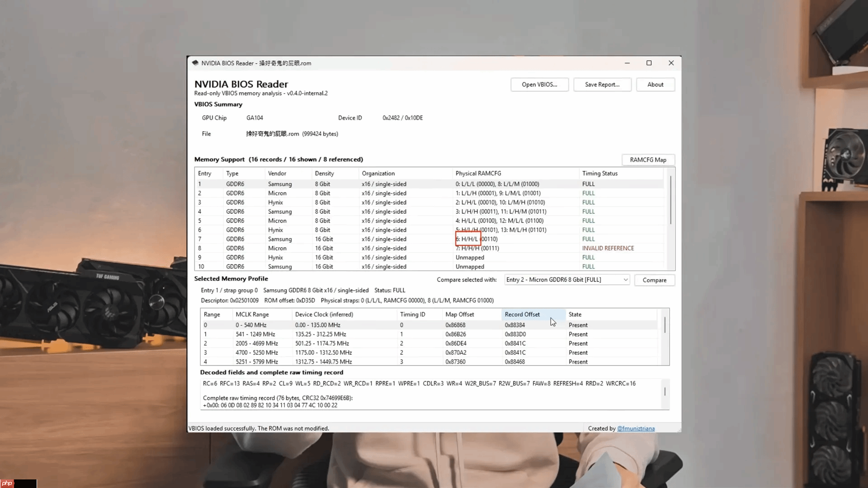Image resolution: width=868 pixels, height=488 pixels.
Task: Select timing range row '5251 - 5799 MHz'
Action: tap(429, 361)
